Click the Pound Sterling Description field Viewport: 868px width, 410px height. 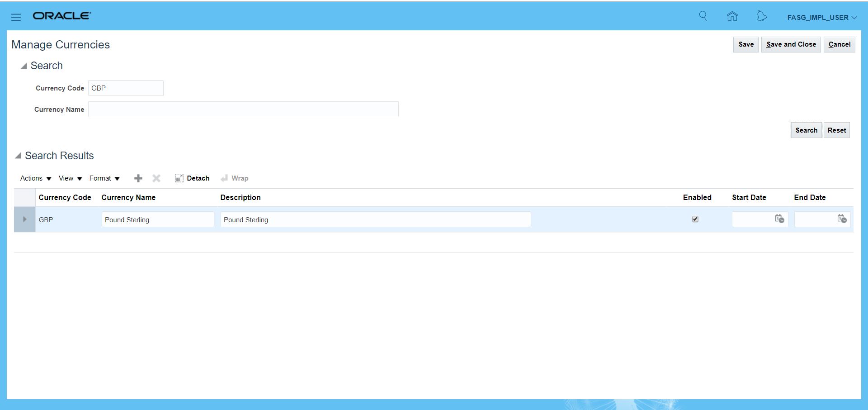coord(375,220)
